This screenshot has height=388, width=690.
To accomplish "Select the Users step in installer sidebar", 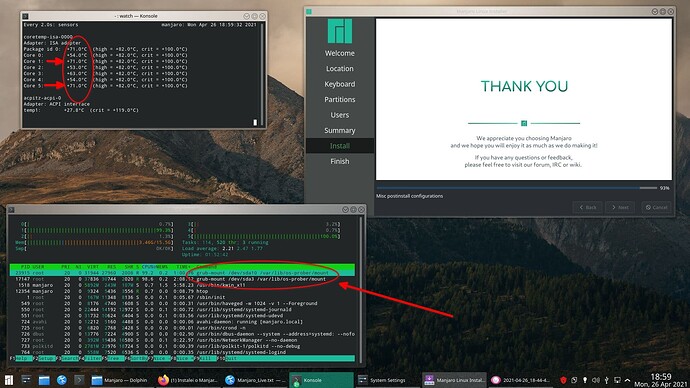I will pos(340,115).
